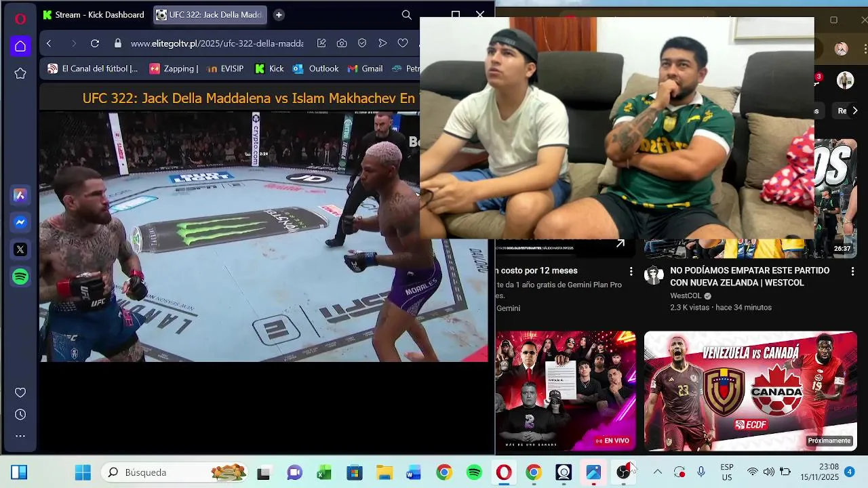Open El Canal del fútbol bookmark
This screenshot has width=868, height=488.
coord(93,68)
